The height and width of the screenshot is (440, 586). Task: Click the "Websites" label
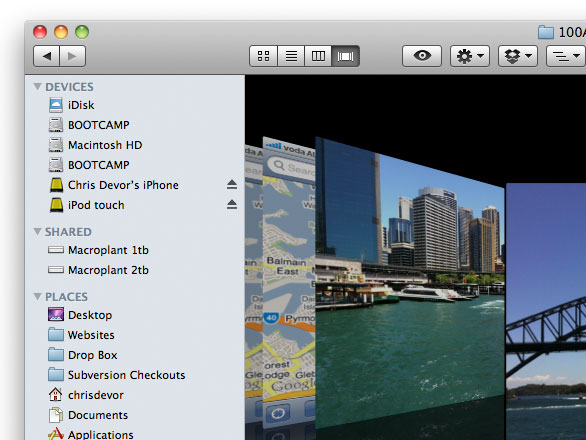point(91,335)
